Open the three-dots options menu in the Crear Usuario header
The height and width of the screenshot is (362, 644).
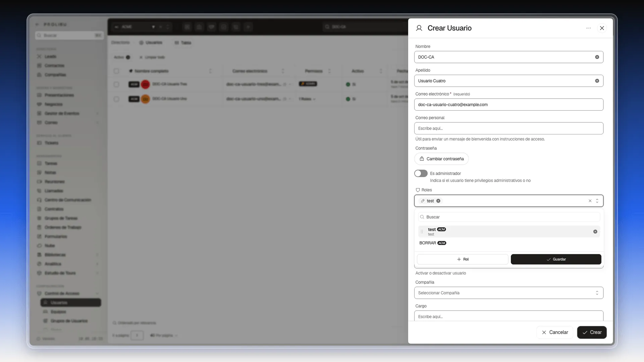click(x=588, y=28)
